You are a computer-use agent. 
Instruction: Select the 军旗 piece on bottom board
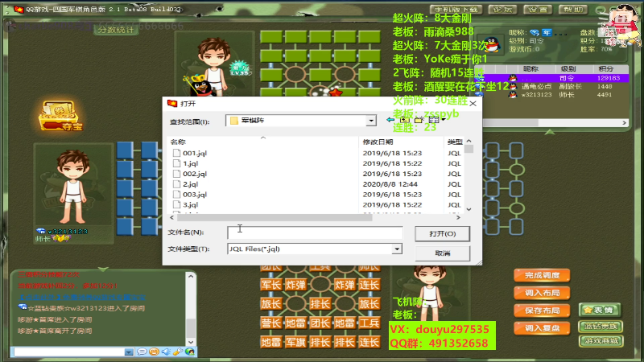(x=295, y=342)
